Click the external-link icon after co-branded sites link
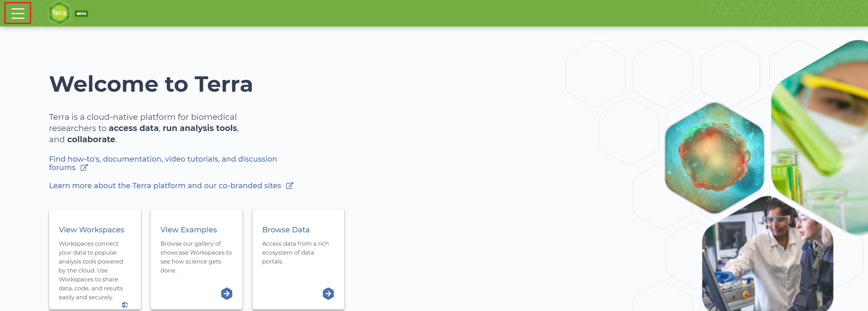Screen dimensions: 868x311 click(289, 186)
